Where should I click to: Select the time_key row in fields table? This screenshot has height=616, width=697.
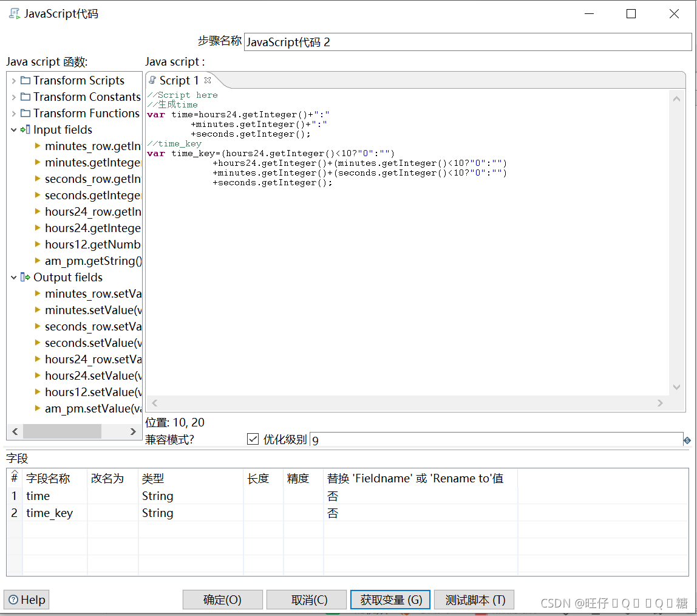point(348,513)
